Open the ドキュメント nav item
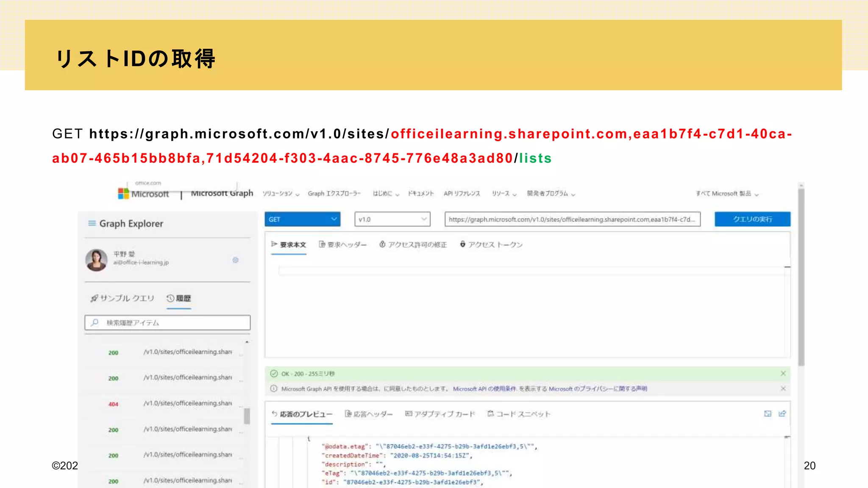The image size is (868, 488). (421, 194)
